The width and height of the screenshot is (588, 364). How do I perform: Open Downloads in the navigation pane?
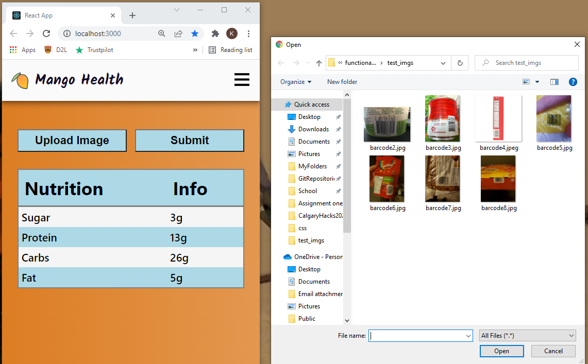pyautogui.click(x=313, y=129)
